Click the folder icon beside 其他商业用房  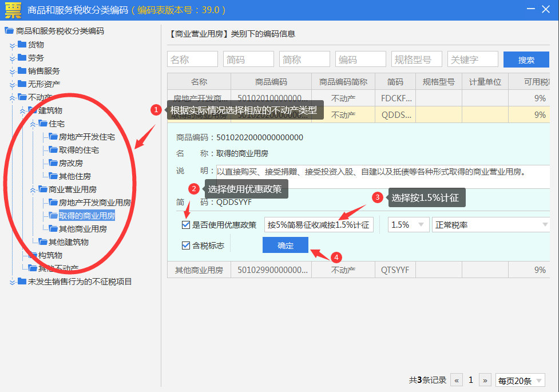[53, 229]
